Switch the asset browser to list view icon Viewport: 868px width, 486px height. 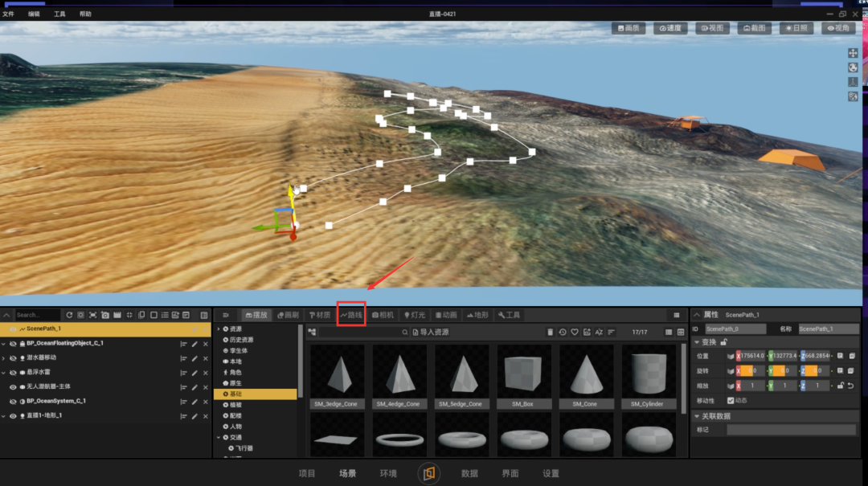tap(669, 332)
